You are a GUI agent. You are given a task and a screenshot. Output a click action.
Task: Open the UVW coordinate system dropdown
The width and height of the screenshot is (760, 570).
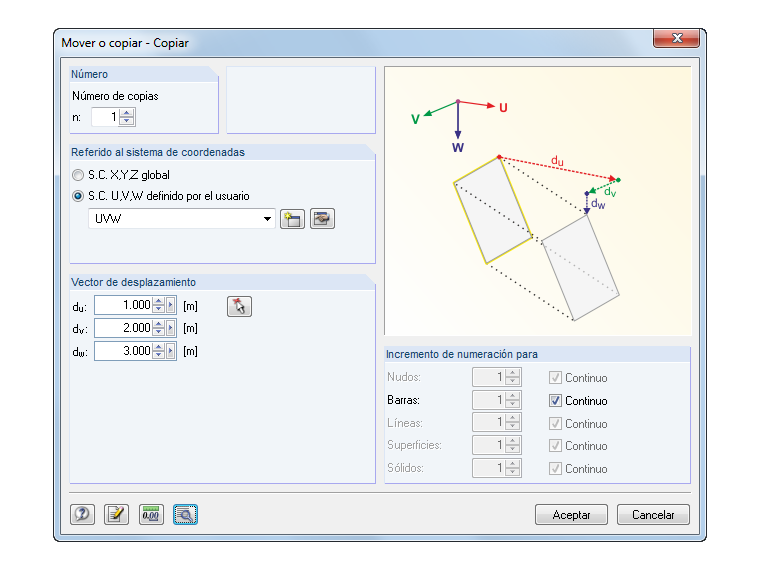coord(267,219)
